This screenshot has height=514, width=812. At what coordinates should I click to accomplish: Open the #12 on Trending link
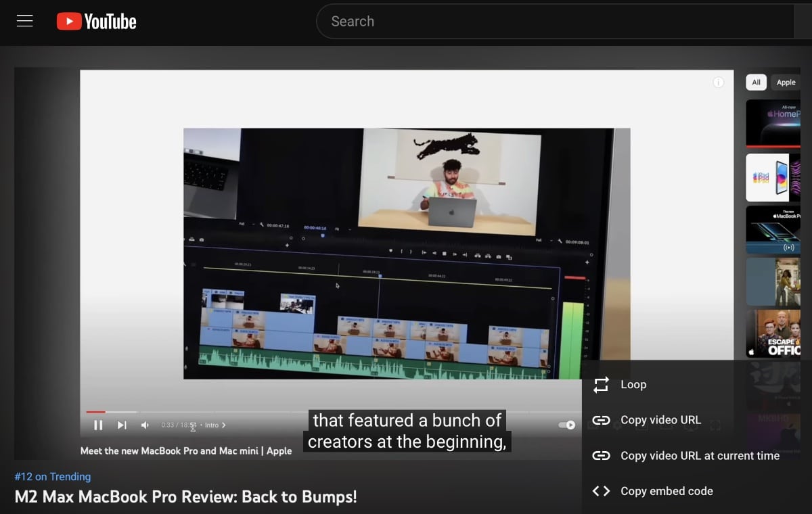pyautogui.click(x=52, y=477)
